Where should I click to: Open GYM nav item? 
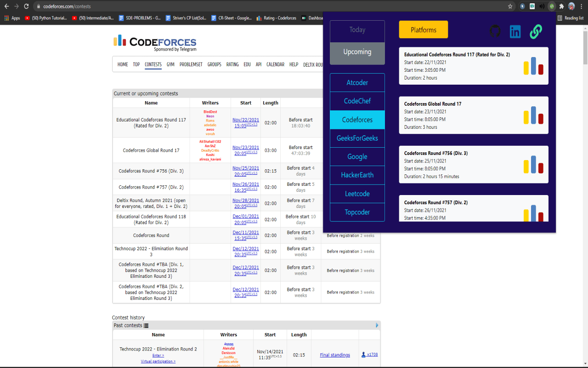pos(170,64)
